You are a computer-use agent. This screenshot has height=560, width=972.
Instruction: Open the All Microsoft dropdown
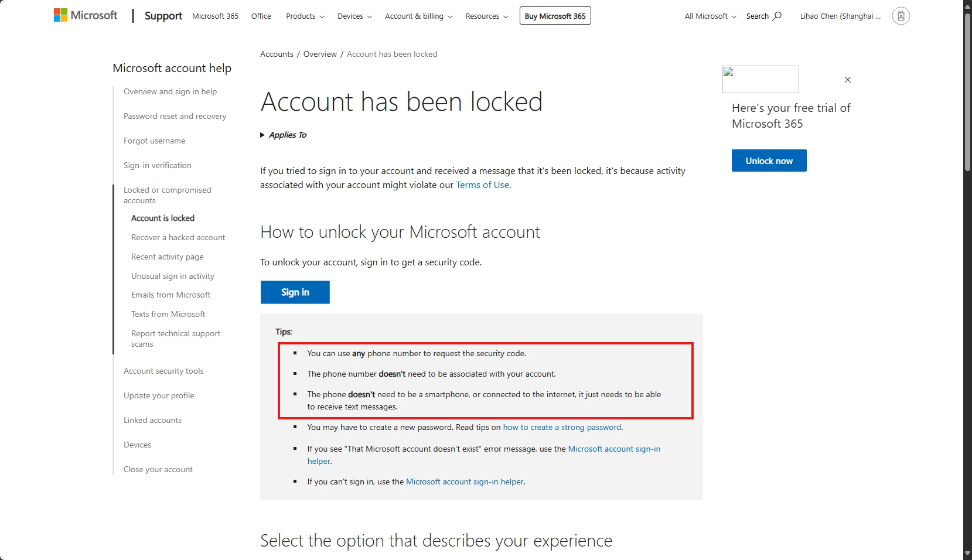(711, 16)
